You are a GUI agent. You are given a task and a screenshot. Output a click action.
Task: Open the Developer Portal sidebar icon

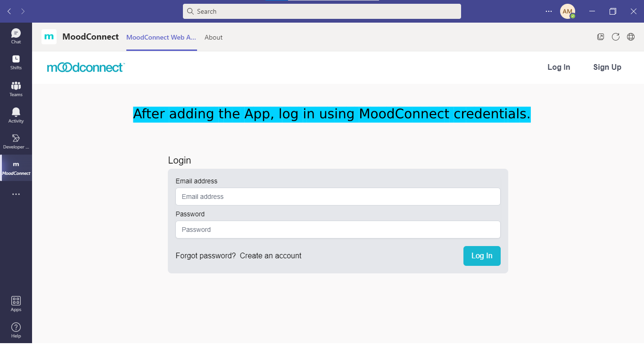[16, 141]
